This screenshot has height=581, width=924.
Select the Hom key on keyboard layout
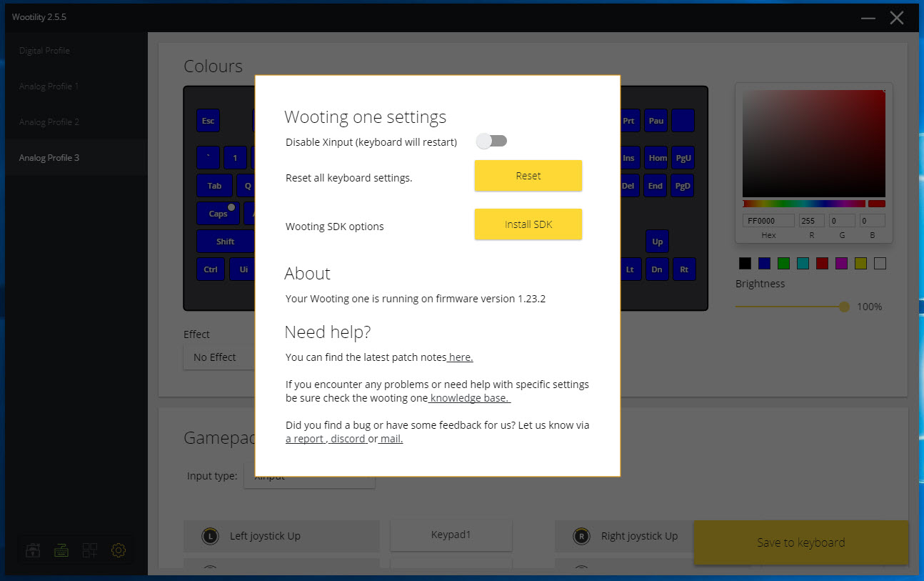[657, 158]
